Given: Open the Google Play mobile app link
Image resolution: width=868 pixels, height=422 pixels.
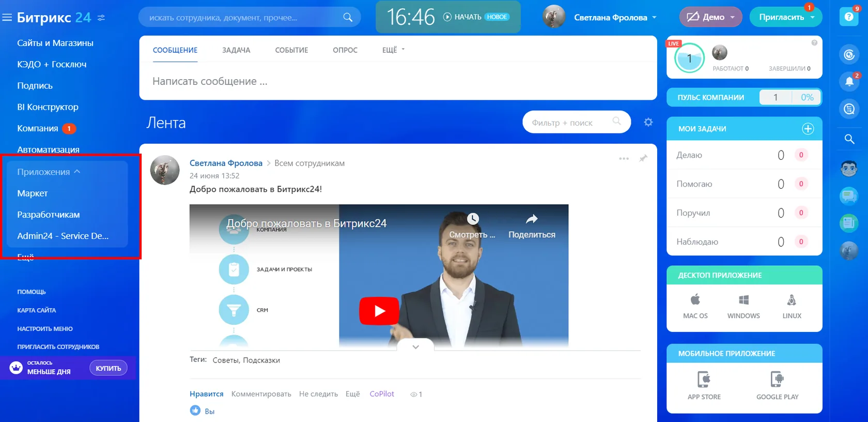Looking at the screenshot, I should click(777, 386).
